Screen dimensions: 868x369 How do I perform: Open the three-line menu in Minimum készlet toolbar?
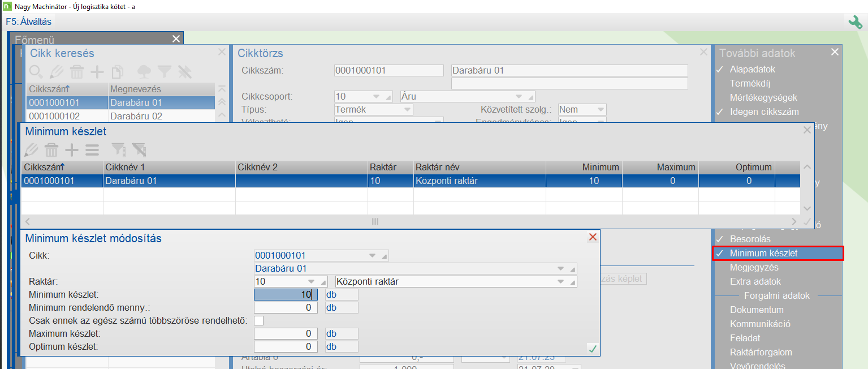(92, 149)
